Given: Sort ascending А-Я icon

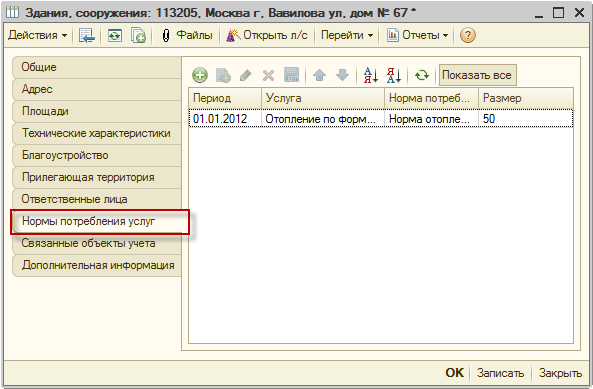Looking at the screenshot, I should click(371, 75).
